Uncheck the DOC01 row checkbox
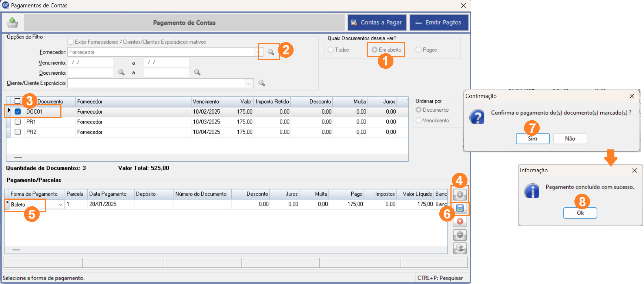The height and width of the screenshot is (284, 644). point(17,111)
